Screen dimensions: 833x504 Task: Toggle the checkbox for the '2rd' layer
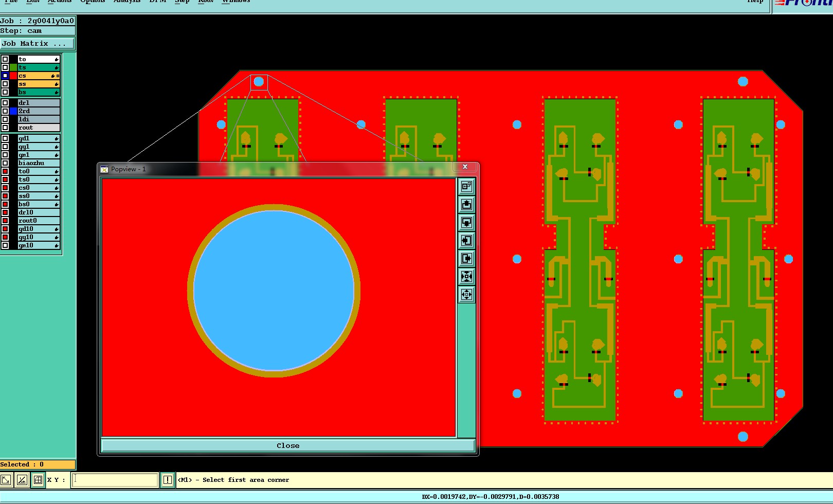point(5,111)
